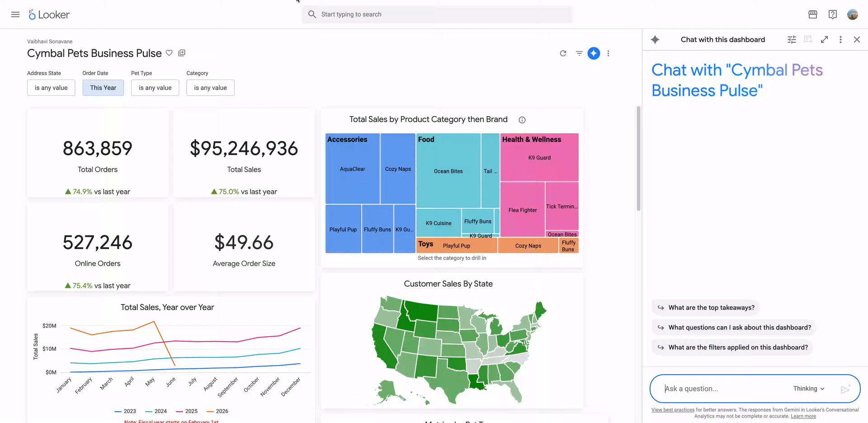This screenshot has width=868, height=423.
Task: Select the AquaClear treemap tile
Action: tap(353, 169)
